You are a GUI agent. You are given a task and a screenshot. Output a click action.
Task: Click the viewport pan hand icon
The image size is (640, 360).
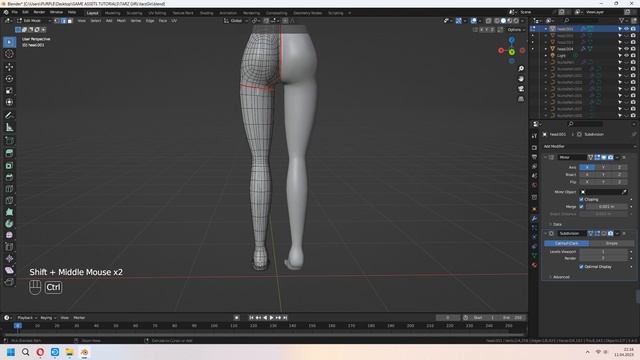tap(521, 78)
